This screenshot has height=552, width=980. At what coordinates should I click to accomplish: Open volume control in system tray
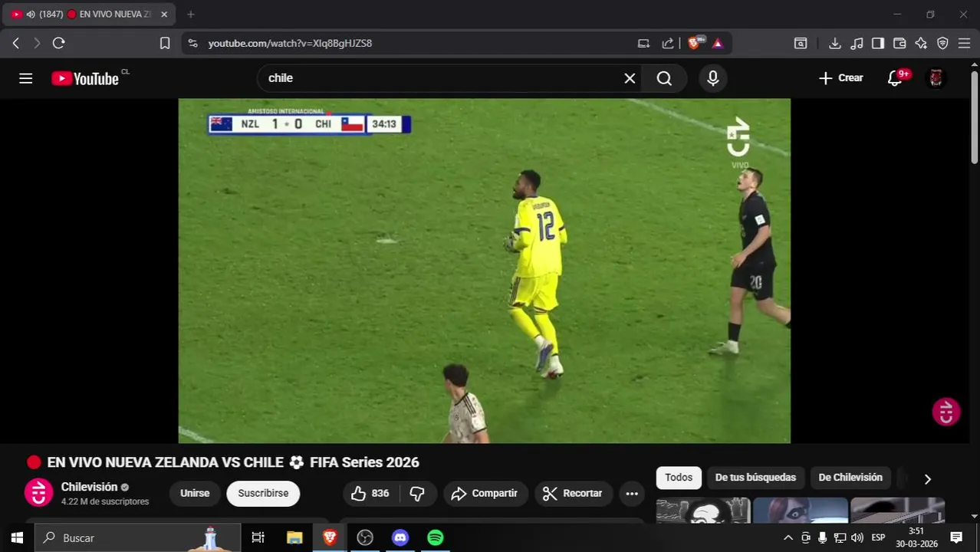click(x=857, y=537)
